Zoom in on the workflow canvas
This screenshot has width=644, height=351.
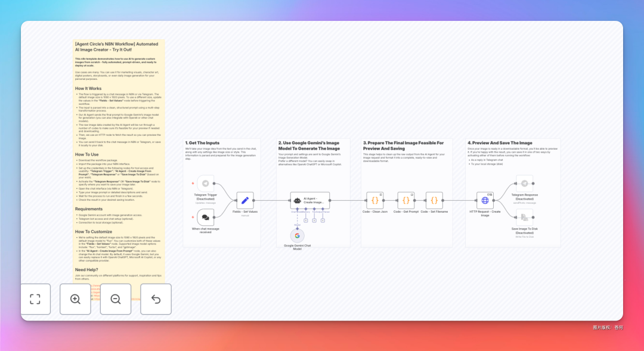click(x=75, y=299)
